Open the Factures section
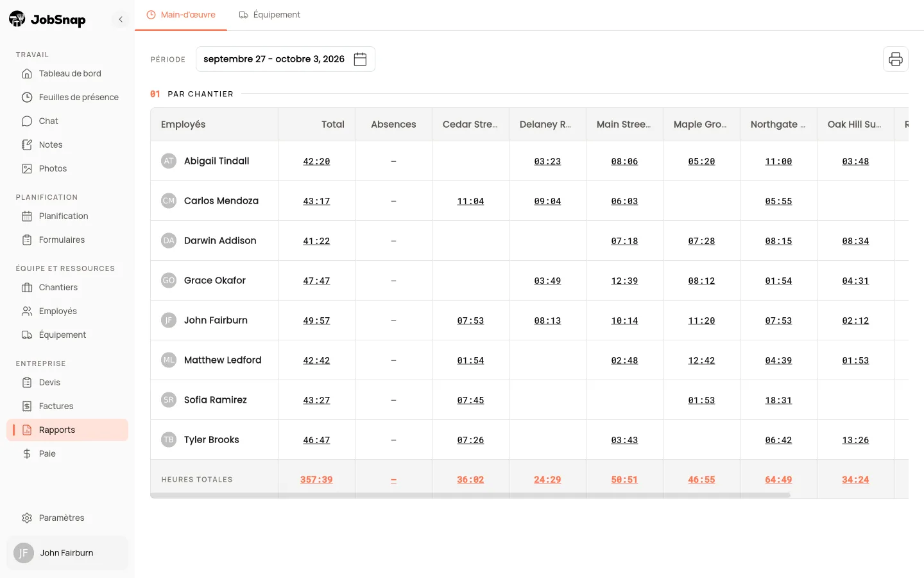The width and height of the screenshot is (924, 578). click(67, 406)
